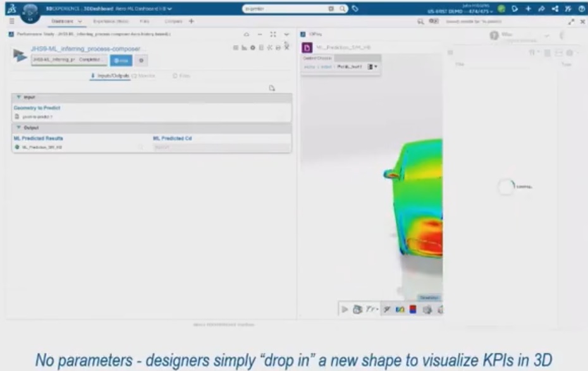Select the Monitor tab
This screenshot has width=588, height=371.
(143, 76)
